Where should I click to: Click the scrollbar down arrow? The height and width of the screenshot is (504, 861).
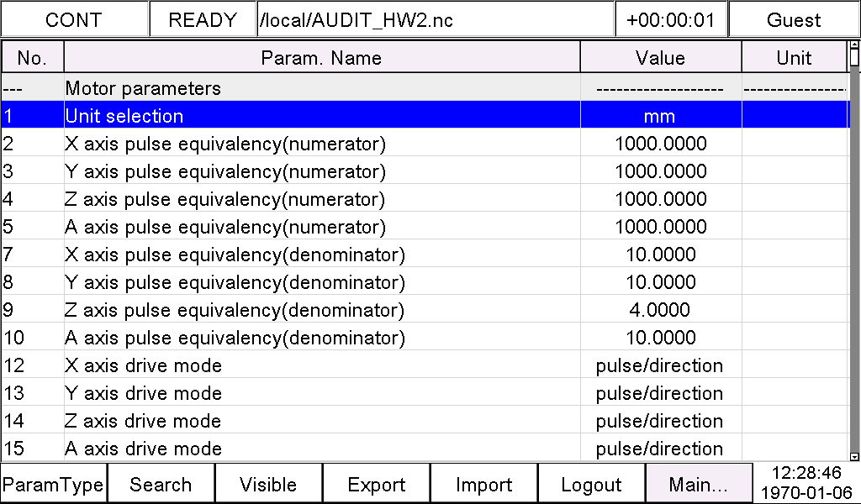pos(854,456)
